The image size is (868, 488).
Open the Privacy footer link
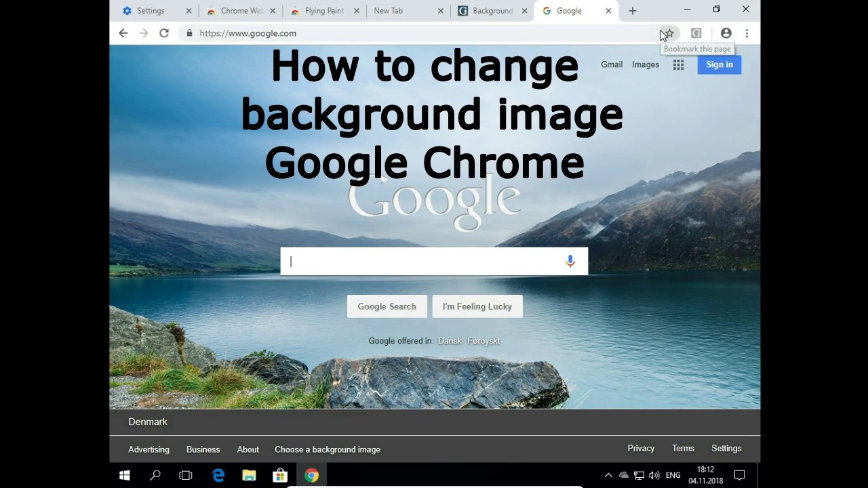point(641,448)
